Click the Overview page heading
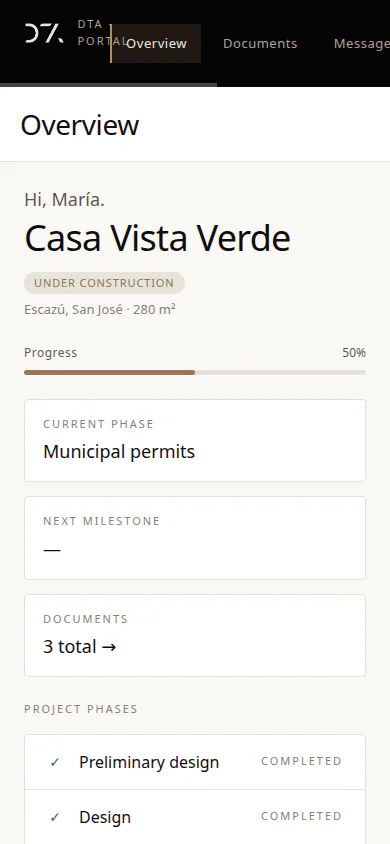 click(x=80, y=125)
